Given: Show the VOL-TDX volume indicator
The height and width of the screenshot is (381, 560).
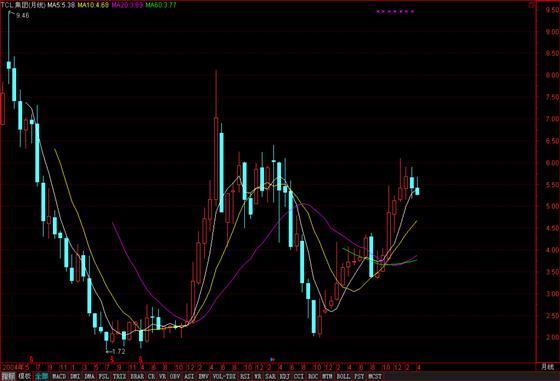Looking at the screenshot, I should (x=224, y=376).
